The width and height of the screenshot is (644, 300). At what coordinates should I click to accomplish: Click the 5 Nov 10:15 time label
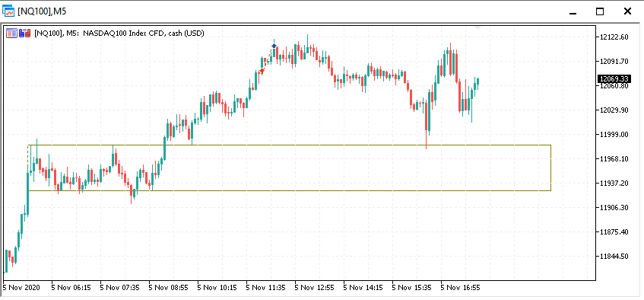[x=217, y=287]
